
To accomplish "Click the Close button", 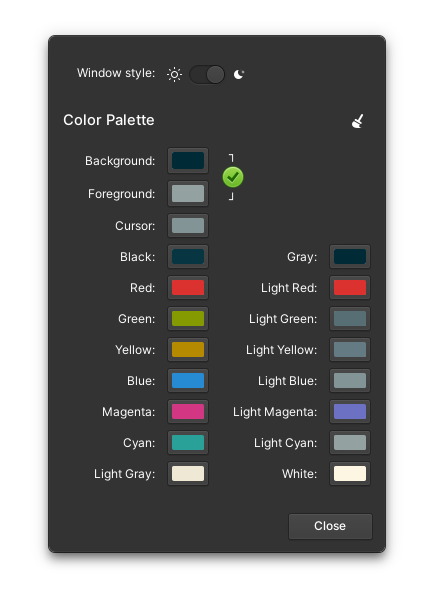I will coord(330,526).
